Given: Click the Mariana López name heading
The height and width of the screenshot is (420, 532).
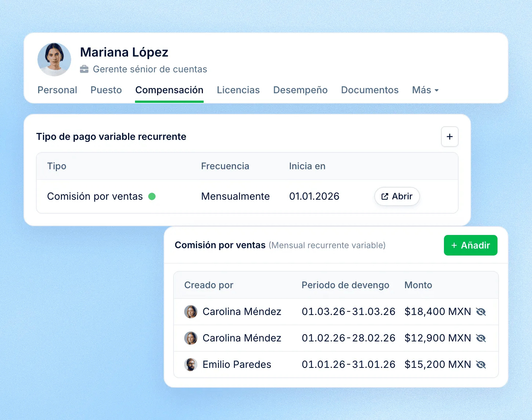Looking at the screenshot, I should click(x=124, y=52).
